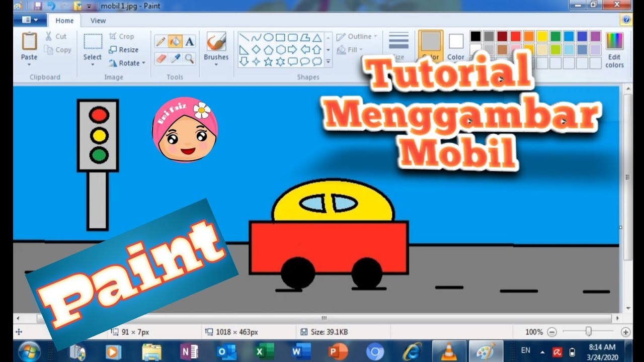Click the zoom slider handle

click(588, 331)
